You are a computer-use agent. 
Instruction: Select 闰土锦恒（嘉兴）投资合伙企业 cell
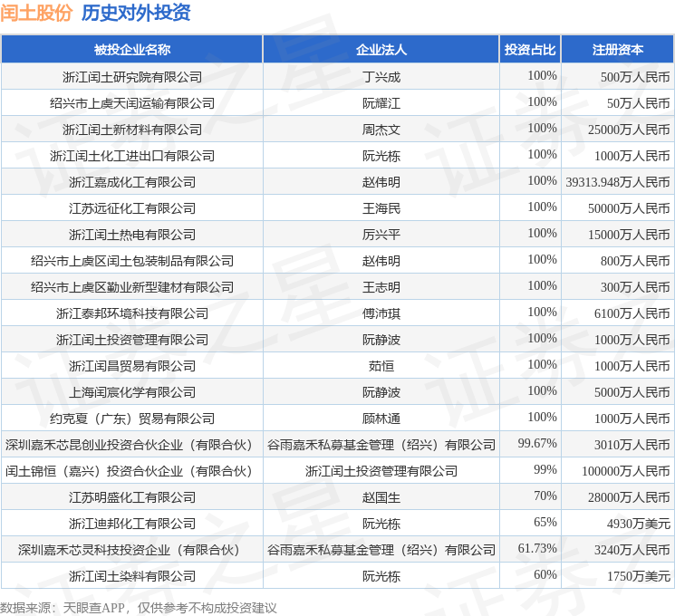(132, 471)
